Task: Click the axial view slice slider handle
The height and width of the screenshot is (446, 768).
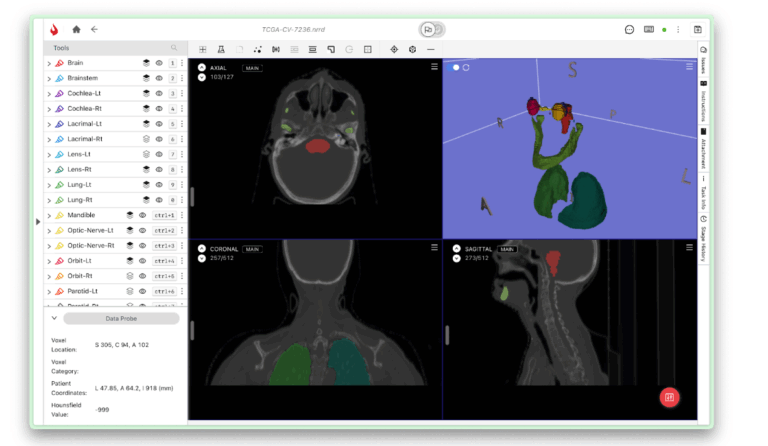Action: [x=192, y=197]
